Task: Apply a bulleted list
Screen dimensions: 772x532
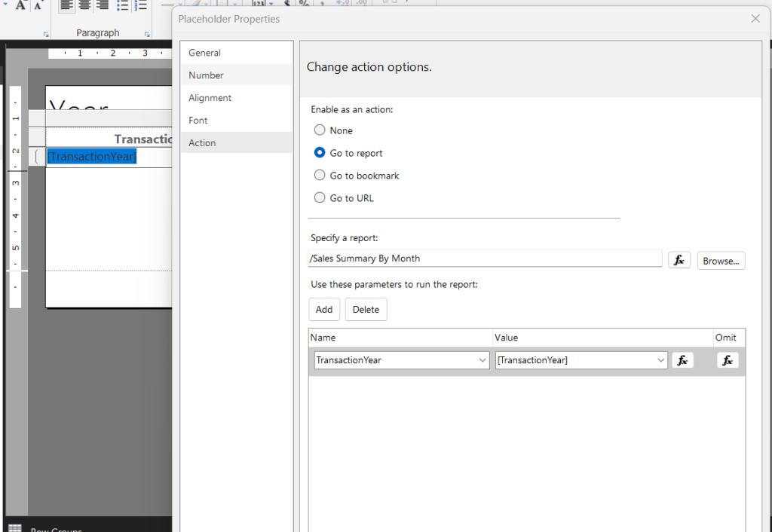Action: coord(122,5)
